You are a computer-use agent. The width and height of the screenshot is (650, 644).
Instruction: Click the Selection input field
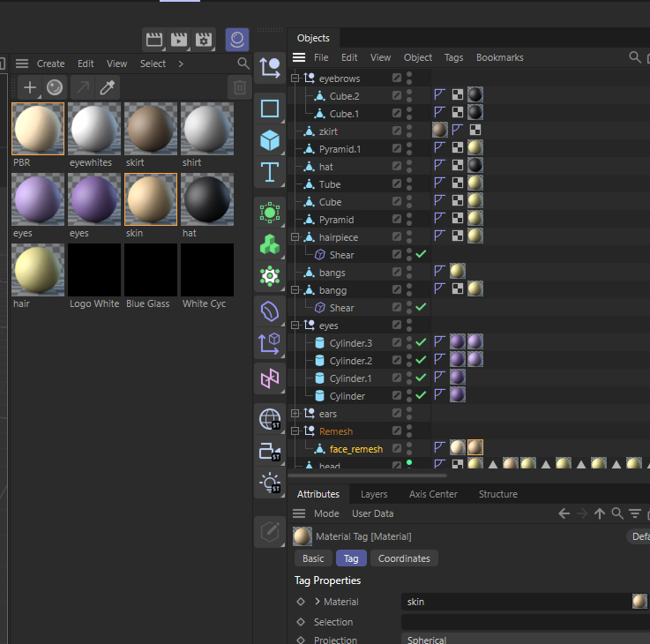[526, 622]
